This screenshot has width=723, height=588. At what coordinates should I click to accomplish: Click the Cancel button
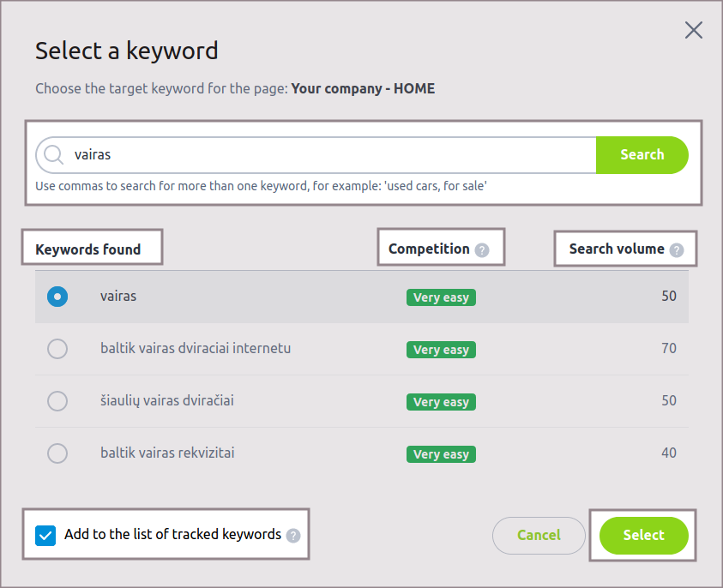click(x=539, y=536)
